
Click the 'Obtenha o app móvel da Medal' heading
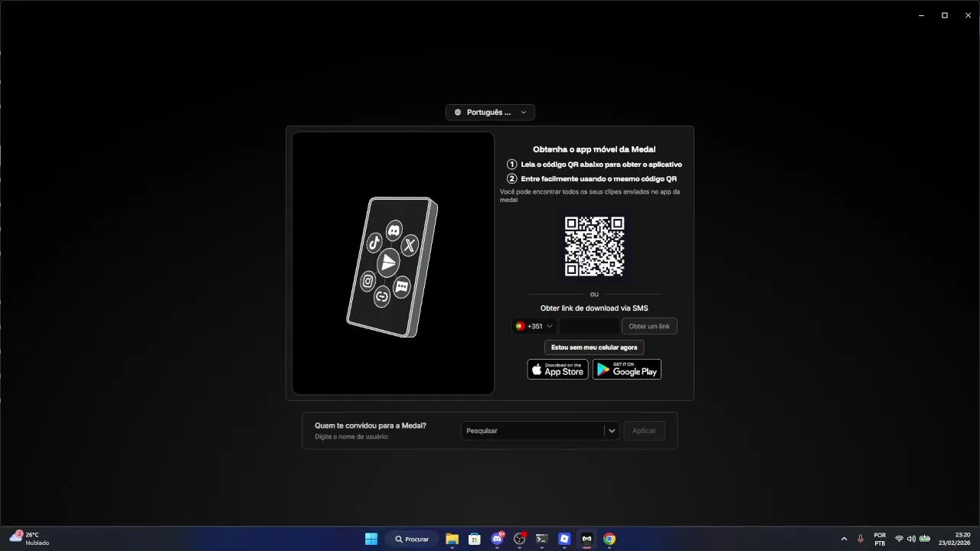point(594,149)
